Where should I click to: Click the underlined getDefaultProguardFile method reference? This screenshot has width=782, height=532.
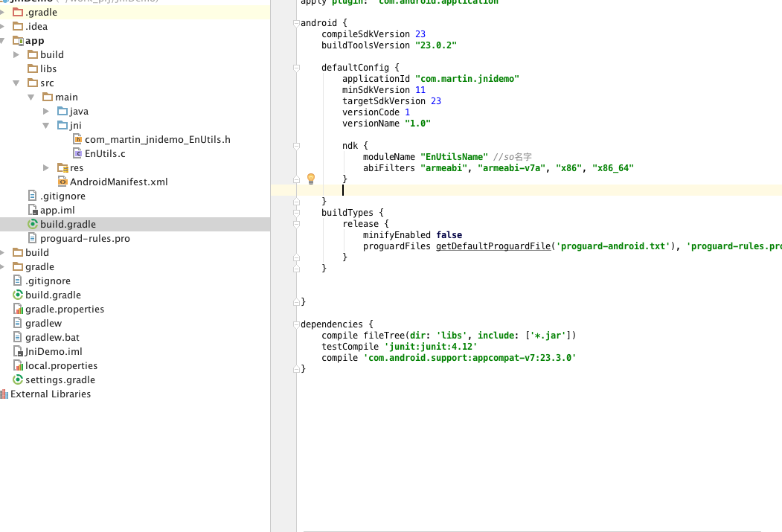pos(495,246)
